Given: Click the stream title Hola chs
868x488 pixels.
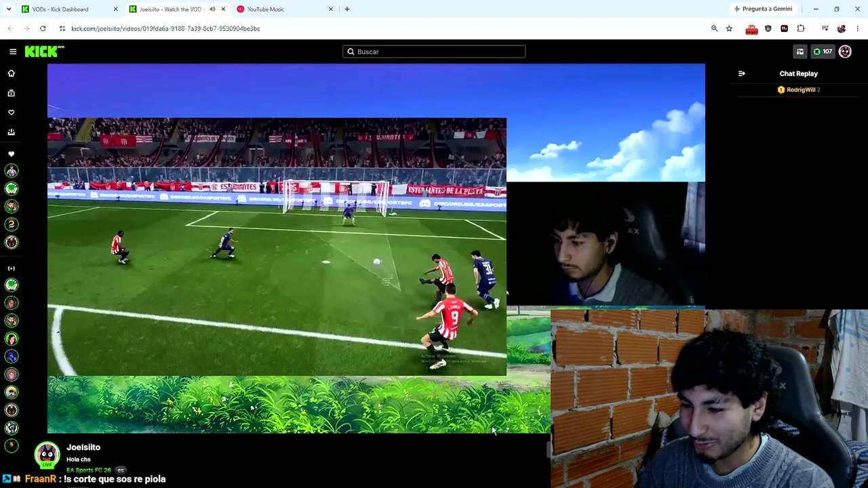Looking at the screenshot, I should point(79,460).
